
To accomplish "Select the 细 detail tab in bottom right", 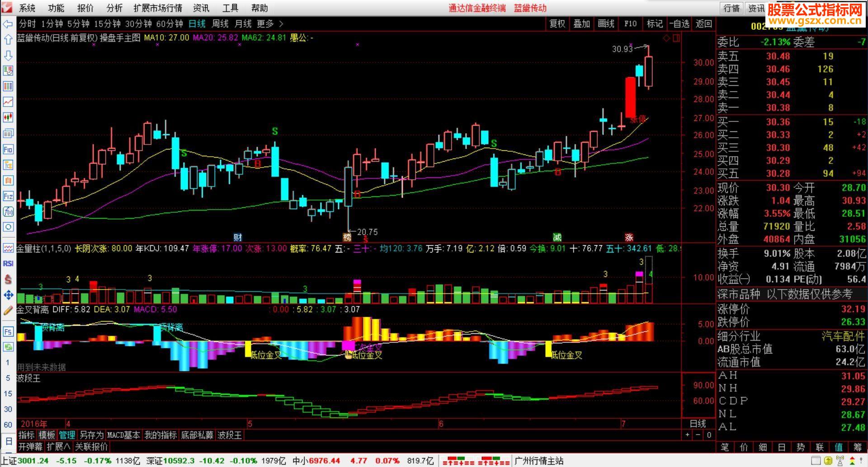I will [763, 447].
